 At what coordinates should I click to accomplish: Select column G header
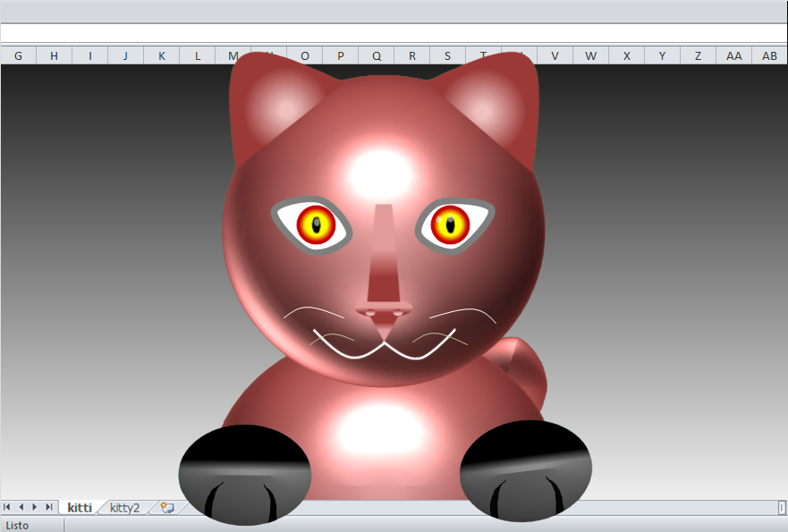pos(18,55)
